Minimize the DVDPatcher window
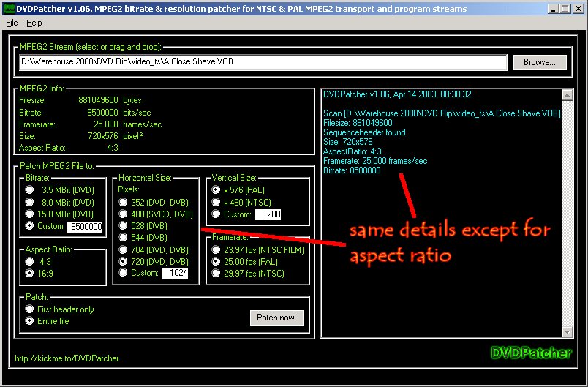 552,9
